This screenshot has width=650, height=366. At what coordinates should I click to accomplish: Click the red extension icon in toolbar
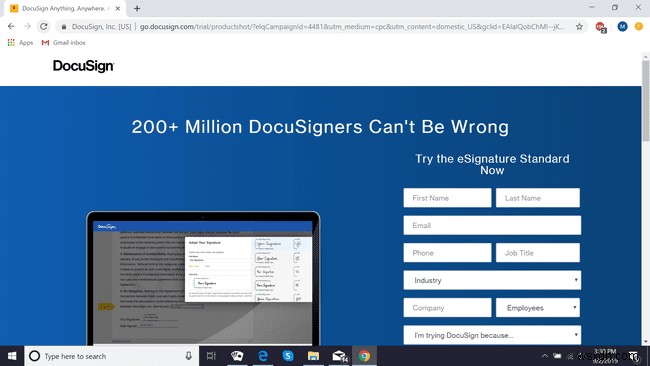click(x=600, y=27)
